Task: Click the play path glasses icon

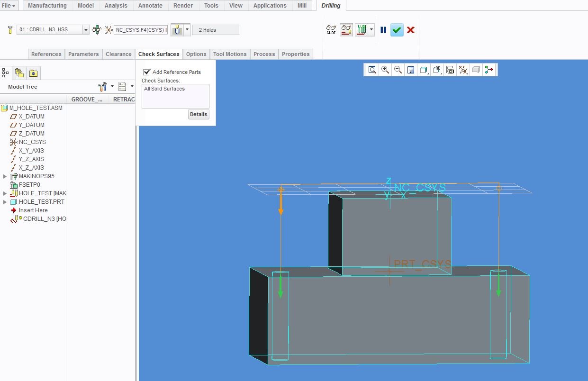Action: click(346, 30)
